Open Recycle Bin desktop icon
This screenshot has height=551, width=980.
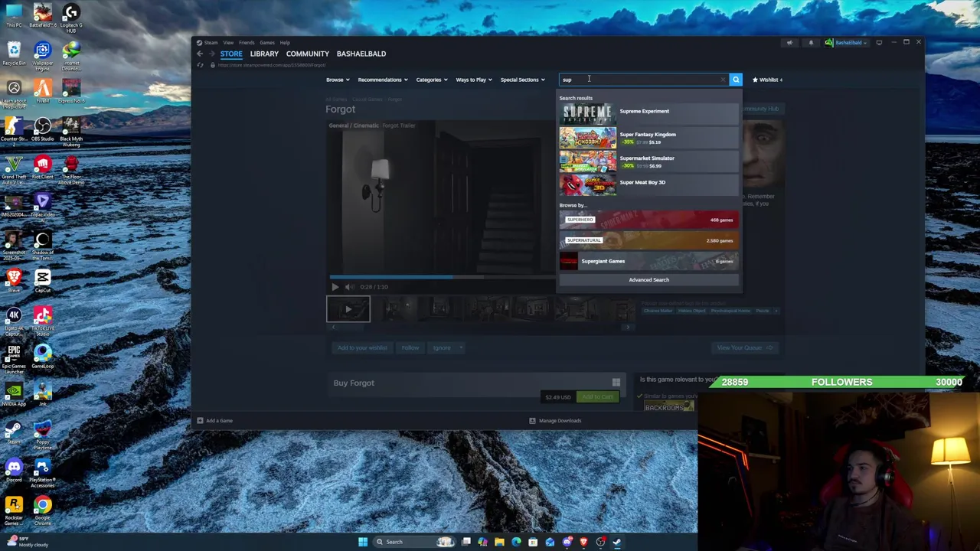pos(14,54)
